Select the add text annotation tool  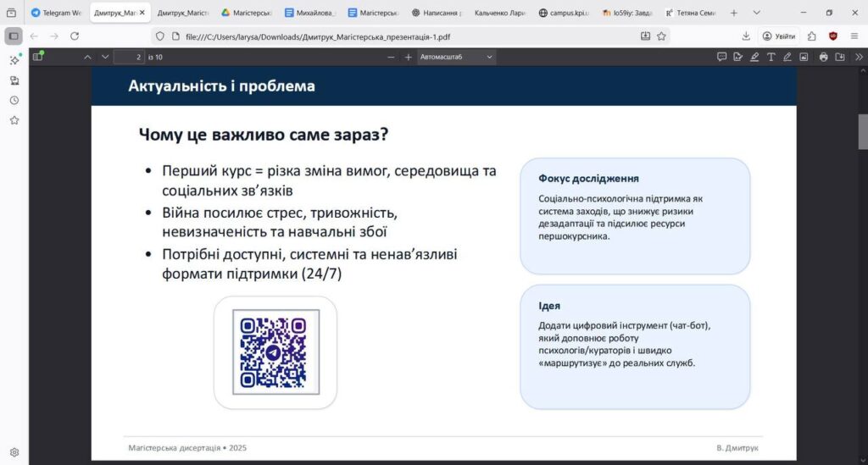771,57
